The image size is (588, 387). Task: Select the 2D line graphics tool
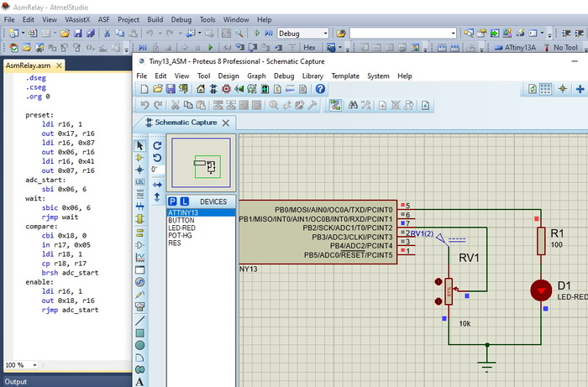click(x=139, y=320)
